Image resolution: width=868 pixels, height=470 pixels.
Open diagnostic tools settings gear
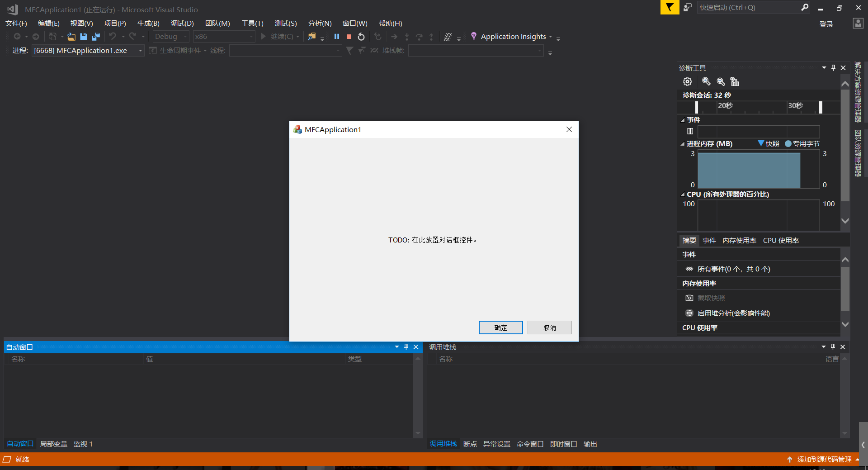click(x=688, y=81)
